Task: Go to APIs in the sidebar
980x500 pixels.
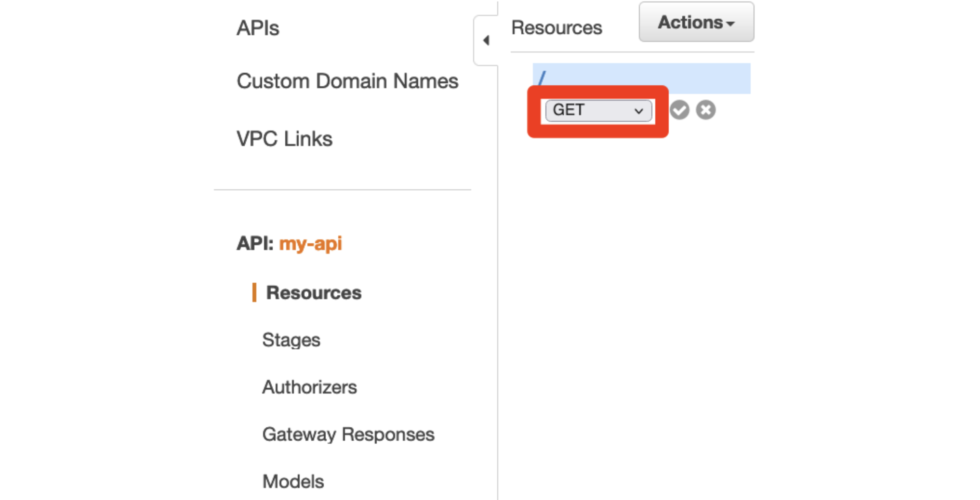Action: pyautogui.click(x=258, y=28)
